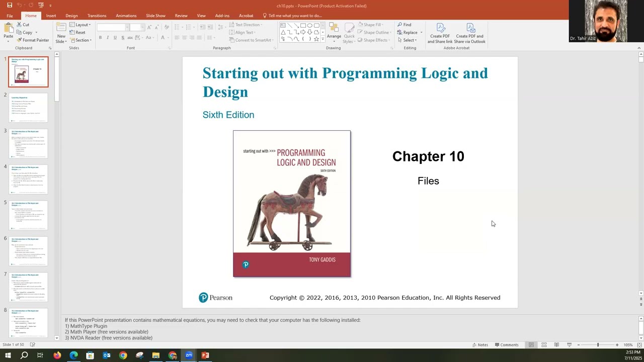Apply Bullets list icon
The height and width of the screenshot is (362, 644).
(x=178, y=27)
